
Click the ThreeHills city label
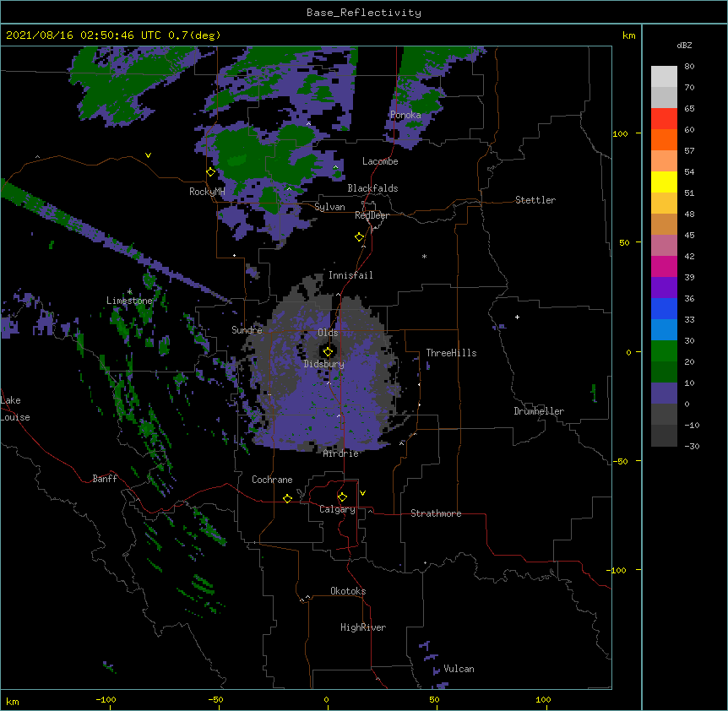coord(451,353)
